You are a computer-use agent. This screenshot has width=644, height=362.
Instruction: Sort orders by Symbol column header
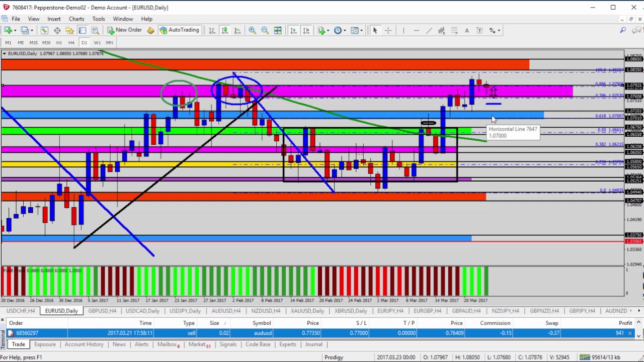pyautogui.click(x=262, y=323)
